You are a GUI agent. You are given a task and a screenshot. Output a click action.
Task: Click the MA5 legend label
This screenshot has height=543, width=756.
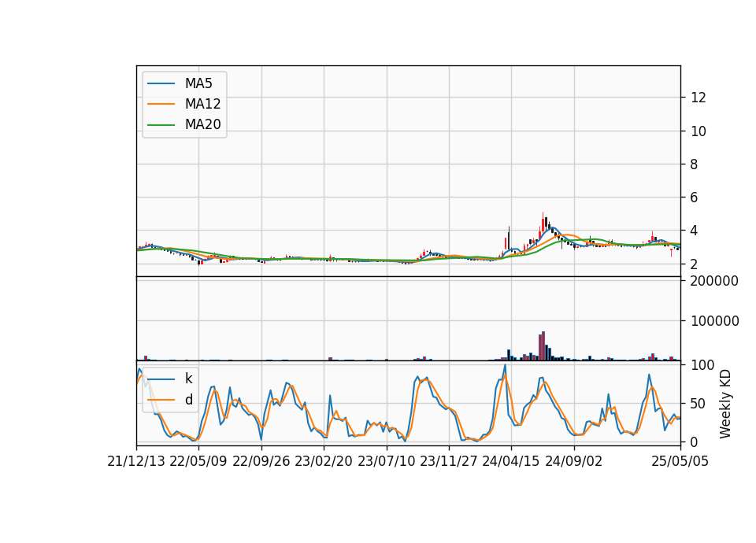(198, 83)
